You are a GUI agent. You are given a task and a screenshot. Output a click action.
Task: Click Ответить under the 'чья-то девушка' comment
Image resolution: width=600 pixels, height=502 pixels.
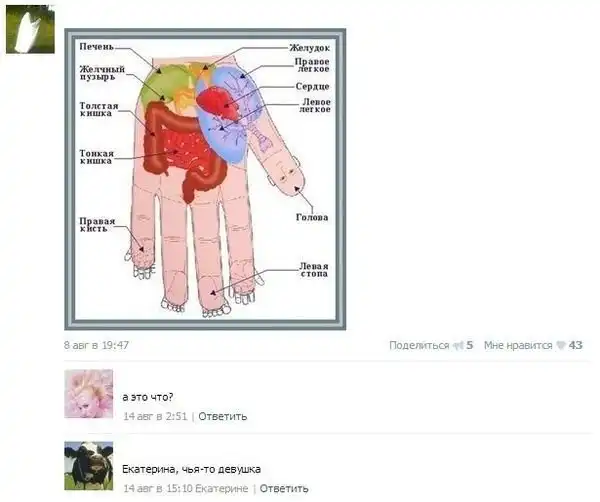pyautogui.click(x=284, y=489)
